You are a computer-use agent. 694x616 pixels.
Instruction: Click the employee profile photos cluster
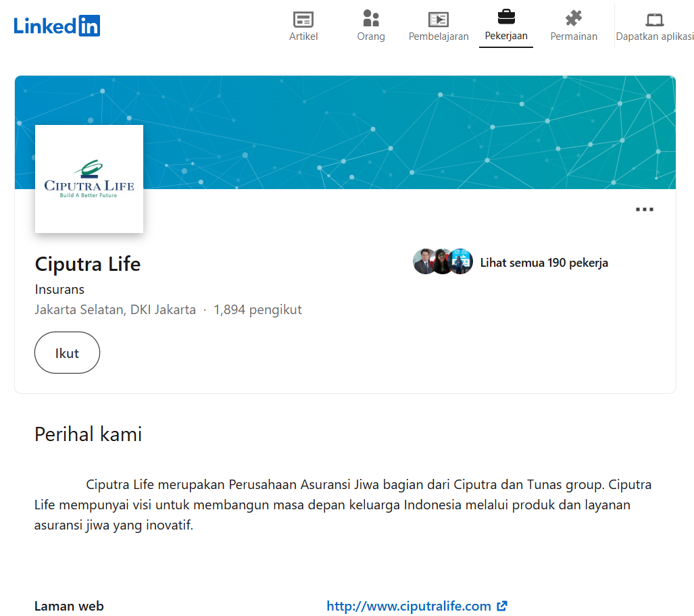click(443, 261)
